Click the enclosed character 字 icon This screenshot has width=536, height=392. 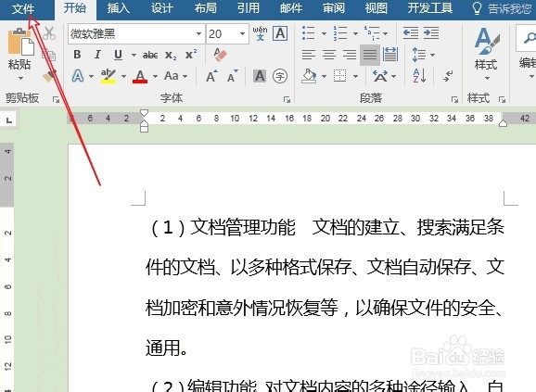(280, 76)
